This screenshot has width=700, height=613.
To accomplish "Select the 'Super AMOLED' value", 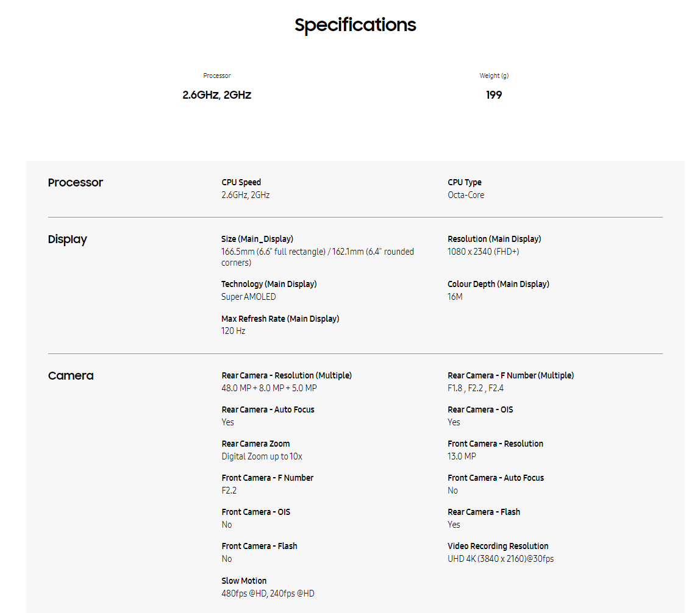I will point(249,297).
